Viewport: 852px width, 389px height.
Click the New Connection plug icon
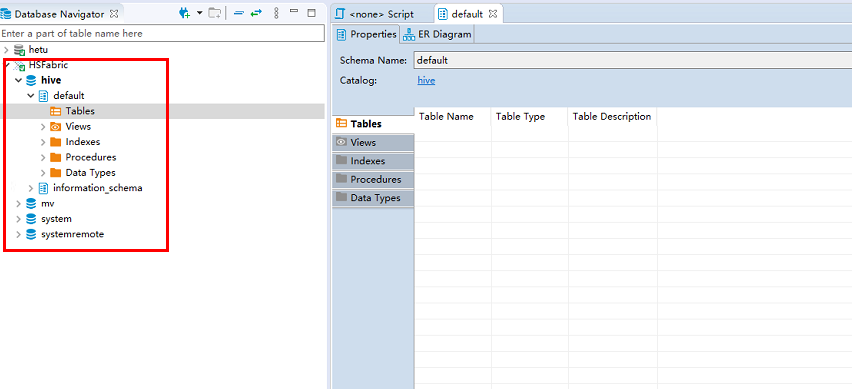click(185, 14)
